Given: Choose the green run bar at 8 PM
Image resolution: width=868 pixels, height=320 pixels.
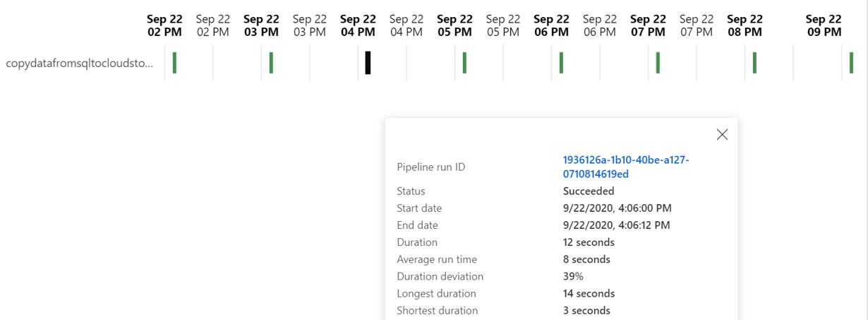Looking at the screenshot, I should (x=754, y=63).
